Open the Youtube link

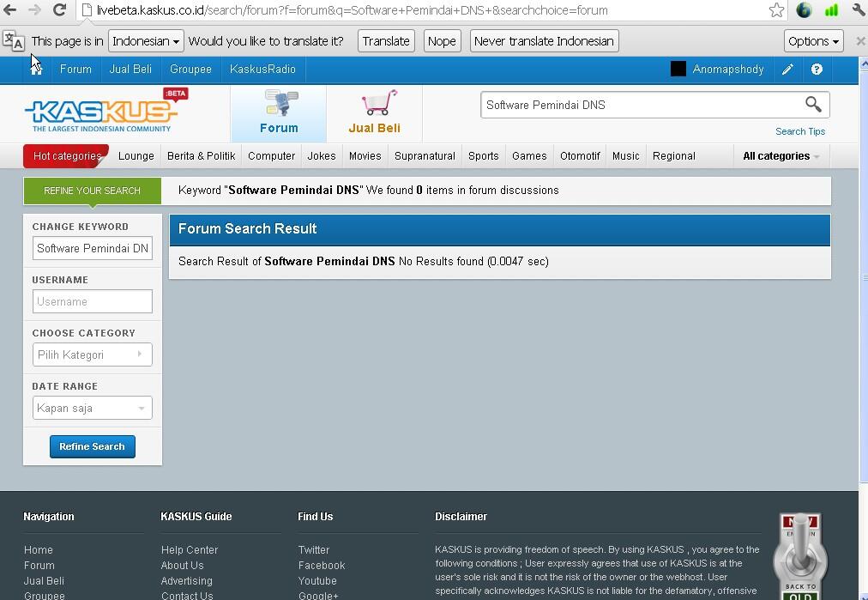[317, 580]
